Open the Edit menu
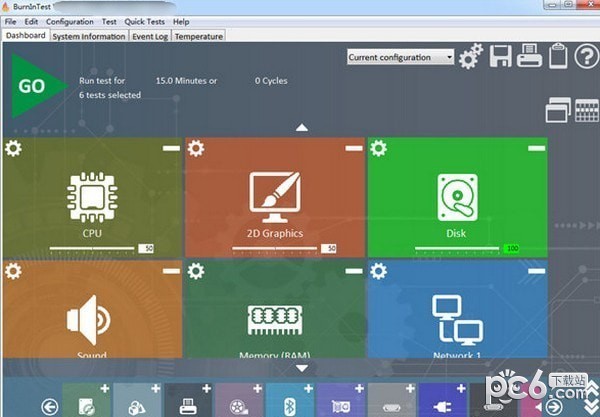600x417 pixels. coord(31,22)
